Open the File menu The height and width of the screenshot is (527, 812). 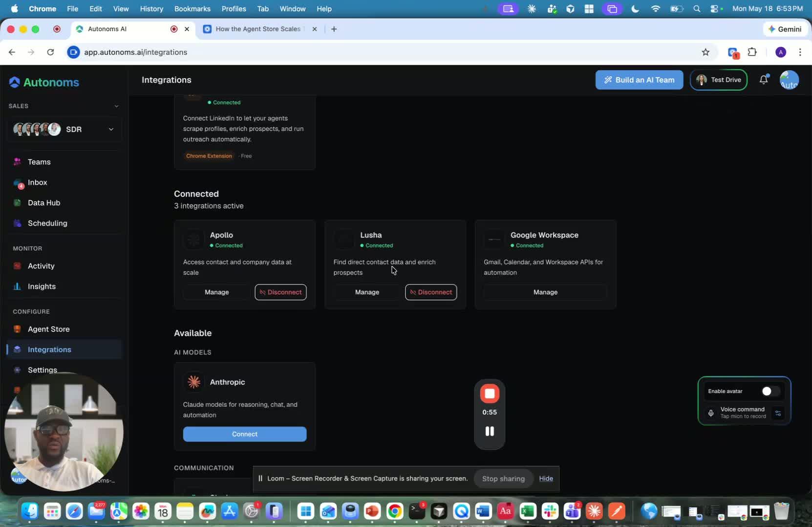[x=72, y=9]
